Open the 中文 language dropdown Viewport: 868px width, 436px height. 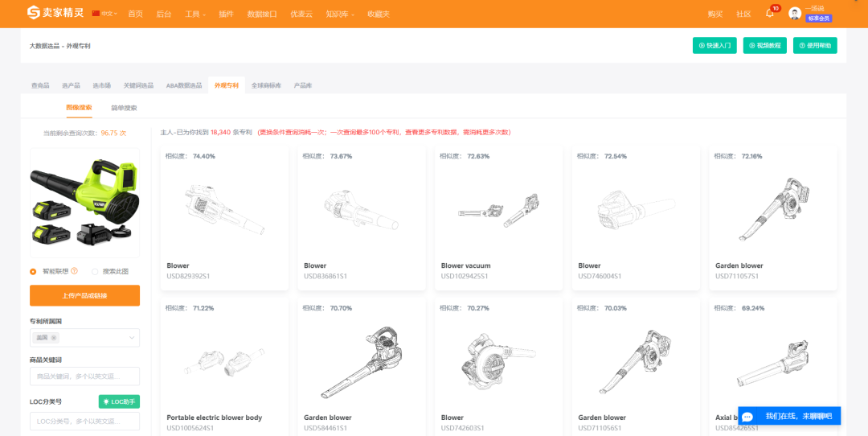pyautogui.click(x=105, y=14)
